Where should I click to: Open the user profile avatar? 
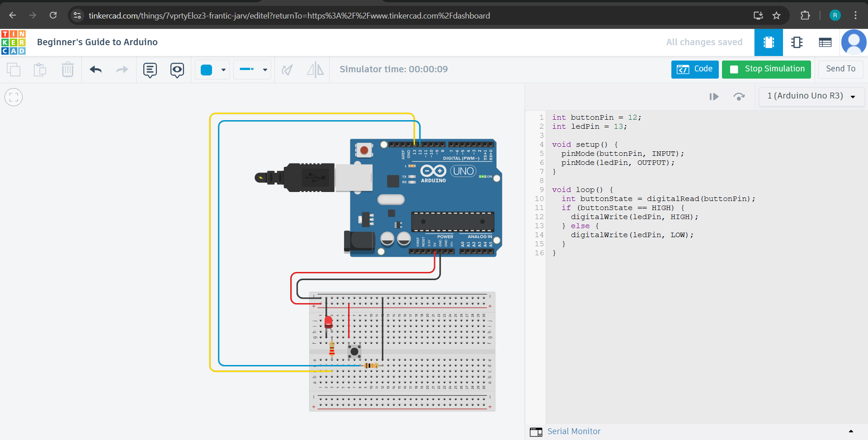pyautogui.click(x=854, y=42)
